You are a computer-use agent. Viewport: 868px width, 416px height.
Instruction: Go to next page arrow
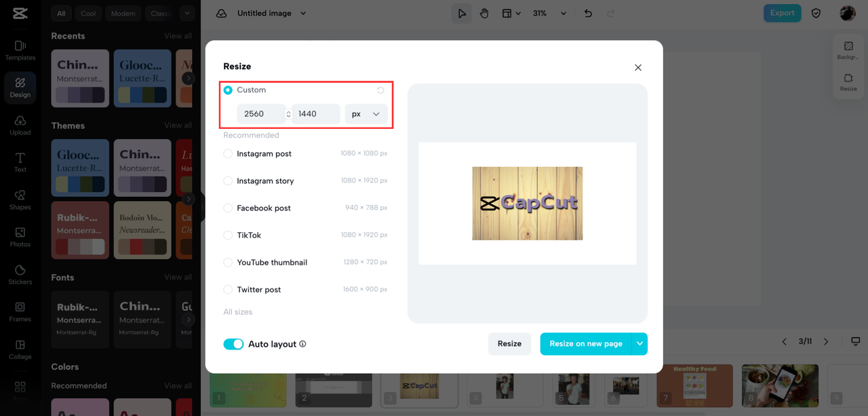(x=826, y=341)
